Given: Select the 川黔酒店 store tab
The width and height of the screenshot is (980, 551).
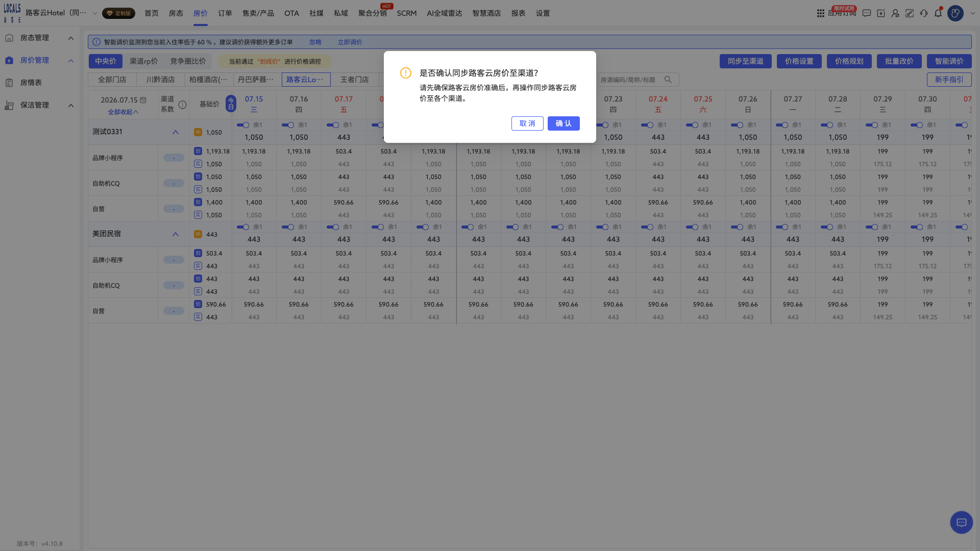Looking at the screenshot, I should (x=160, y=80).
